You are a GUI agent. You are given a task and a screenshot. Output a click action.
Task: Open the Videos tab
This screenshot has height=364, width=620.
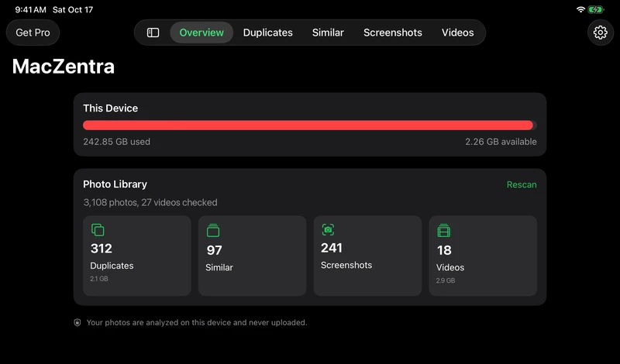(457, 33)
